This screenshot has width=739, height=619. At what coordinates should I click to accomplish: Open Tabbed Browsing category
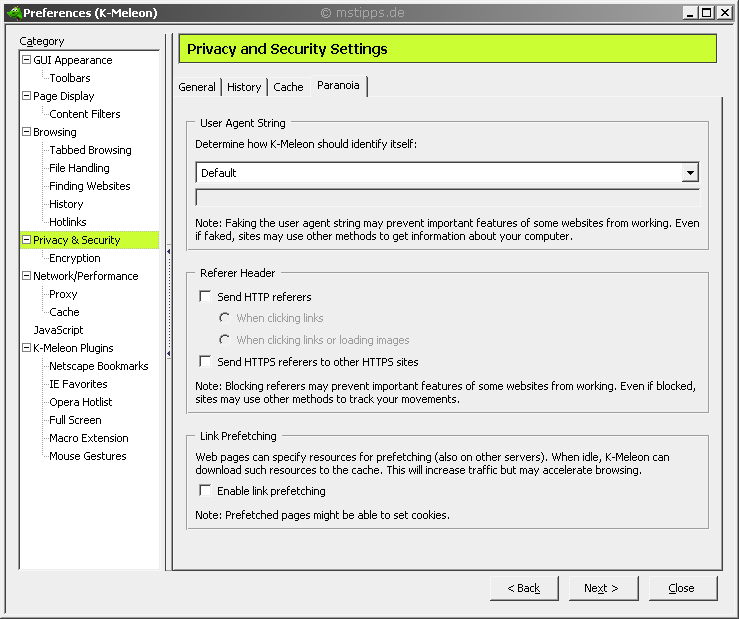tap(90, 150)
